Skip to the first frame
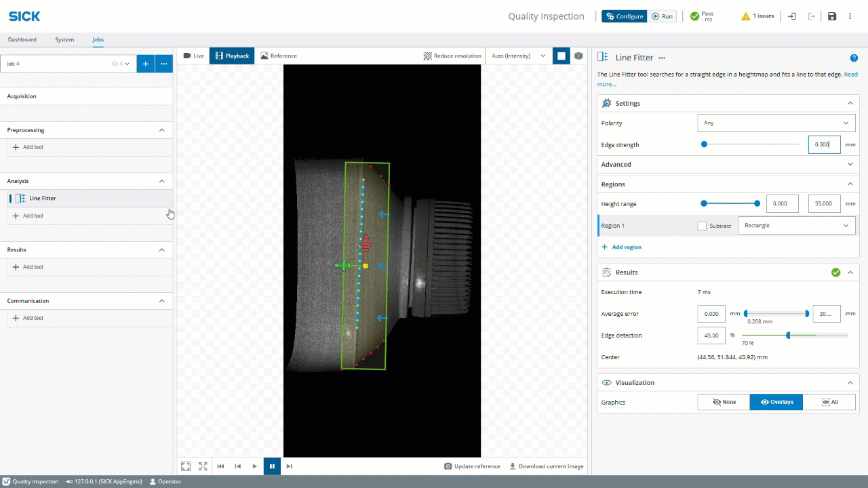 pos(220,466)
